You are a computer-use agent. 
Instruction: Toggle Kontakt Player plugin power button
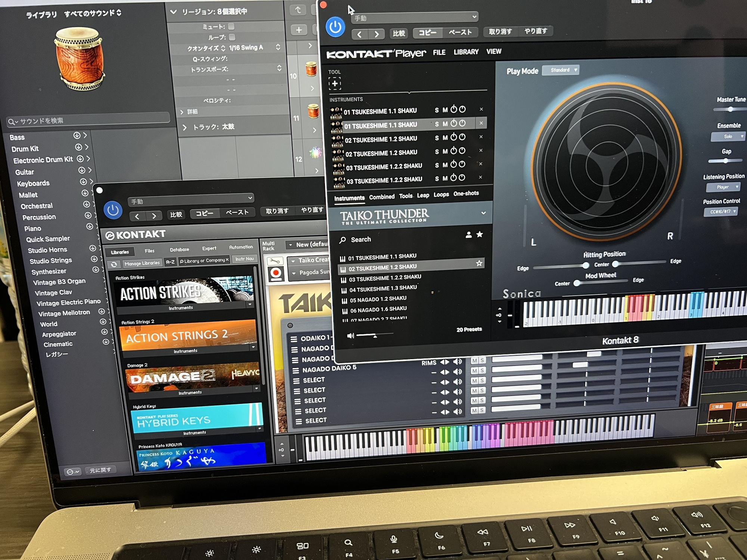tap(335, 27)
